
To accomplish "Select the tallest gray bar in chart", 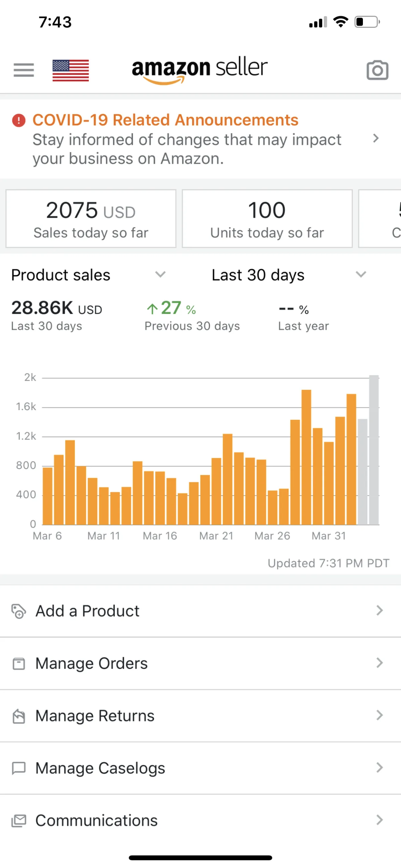I will pos(374,450).
